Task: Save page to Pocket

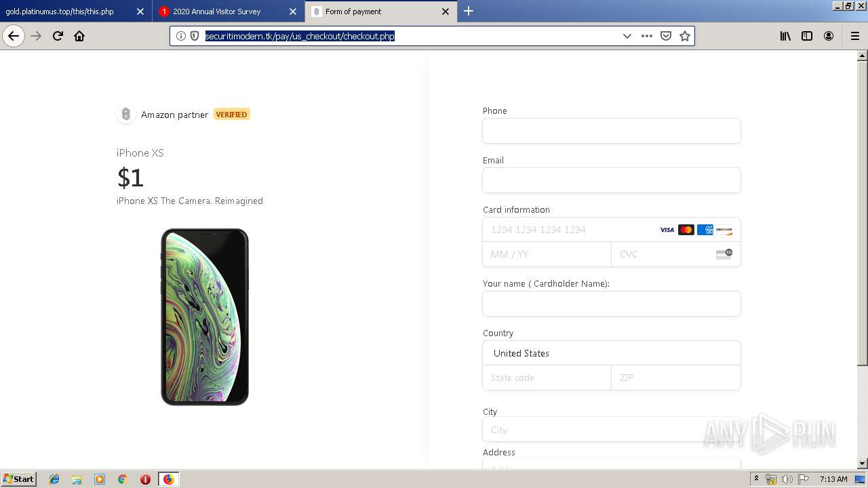Action: pyautogui.click(x=666, y=36)
